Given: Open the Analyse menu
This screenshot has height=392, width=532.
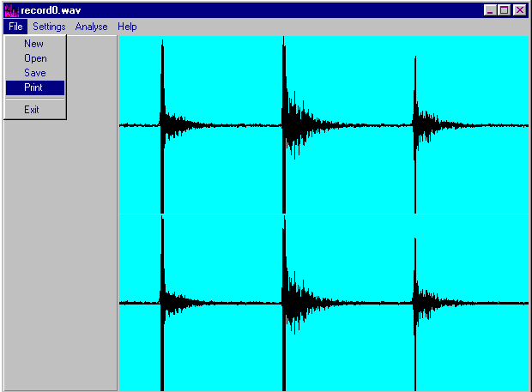Looking at the screenshot, I should click(91, 27).
